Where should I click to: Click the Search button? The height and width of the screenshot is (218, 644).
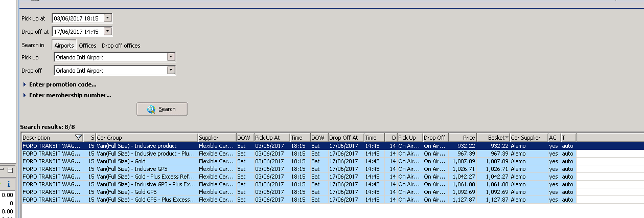[x=162, y=109]
